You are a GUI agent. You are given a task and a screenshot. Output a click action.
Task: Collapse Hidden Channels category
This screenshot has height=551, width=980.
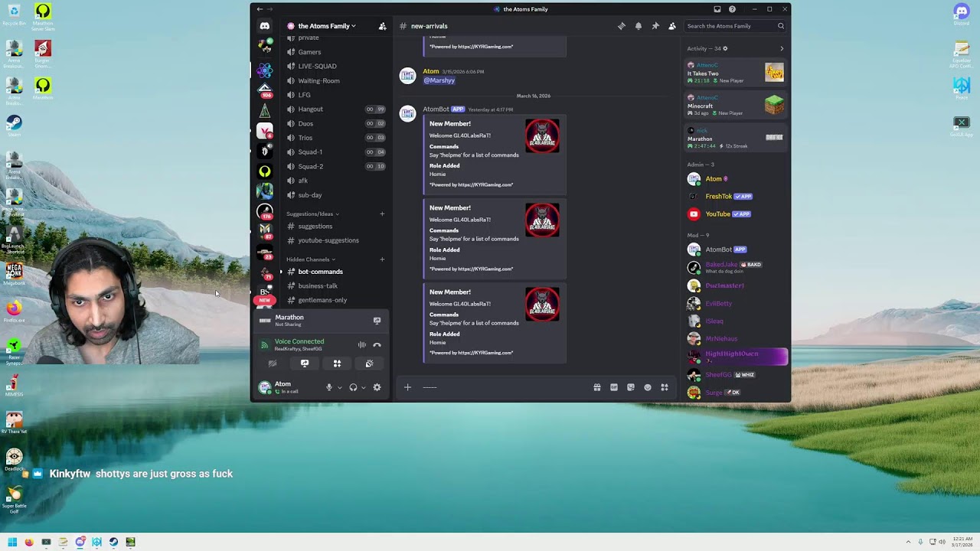(311, 259)
